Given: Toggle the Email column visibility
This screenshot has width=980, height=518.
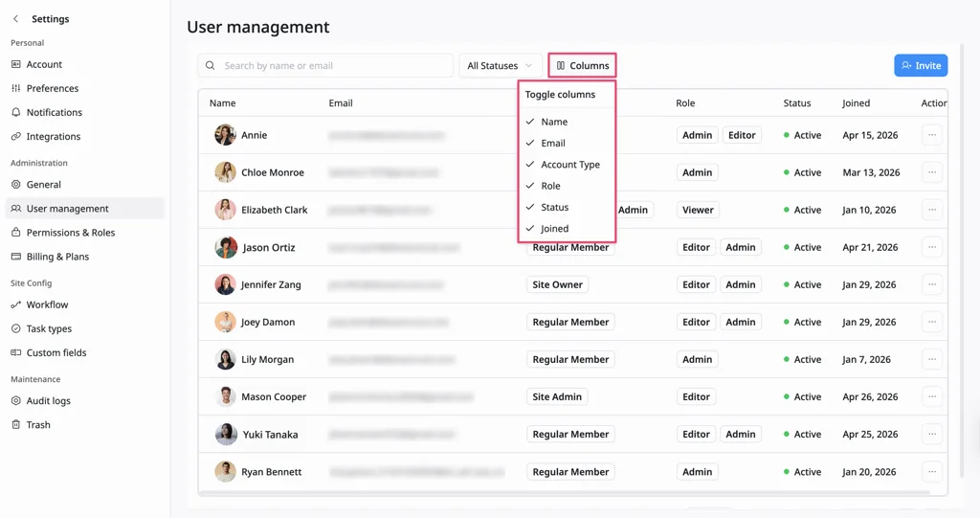Looking at the screenshot, I should pyautogui.click(x=567, y=144).
